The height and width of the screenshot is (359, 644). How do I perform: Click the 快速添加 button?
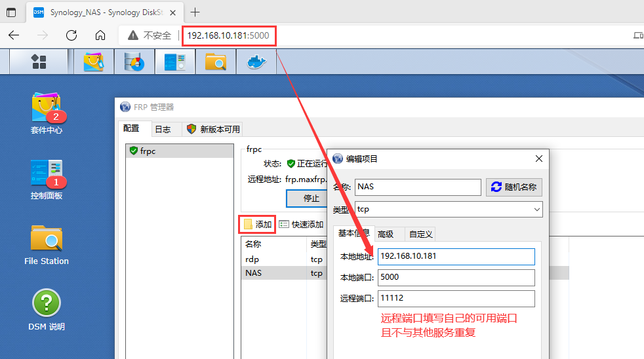[x=301, y=225]
